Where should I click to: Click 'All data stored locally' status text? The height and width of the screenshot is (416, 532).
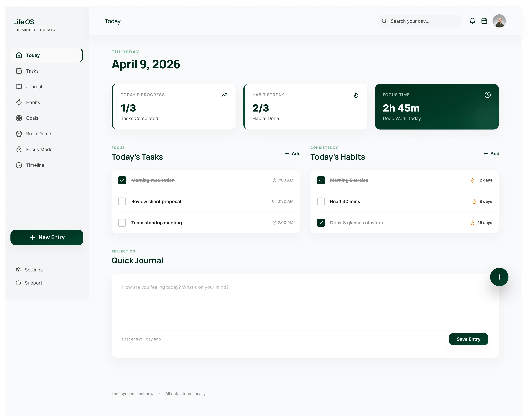coord(185,394)
